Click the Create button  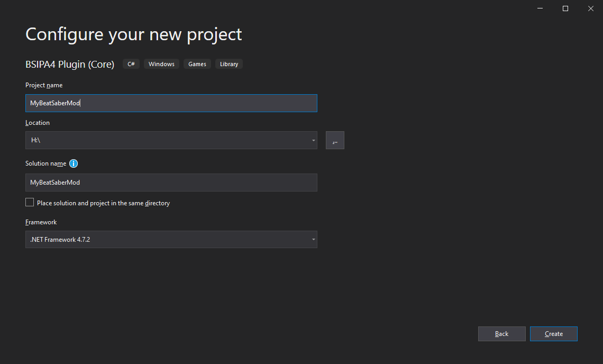coord(553,334)
